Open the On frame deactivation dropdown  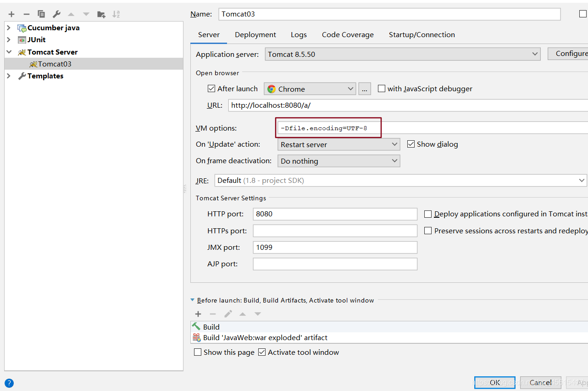[339, 161]
